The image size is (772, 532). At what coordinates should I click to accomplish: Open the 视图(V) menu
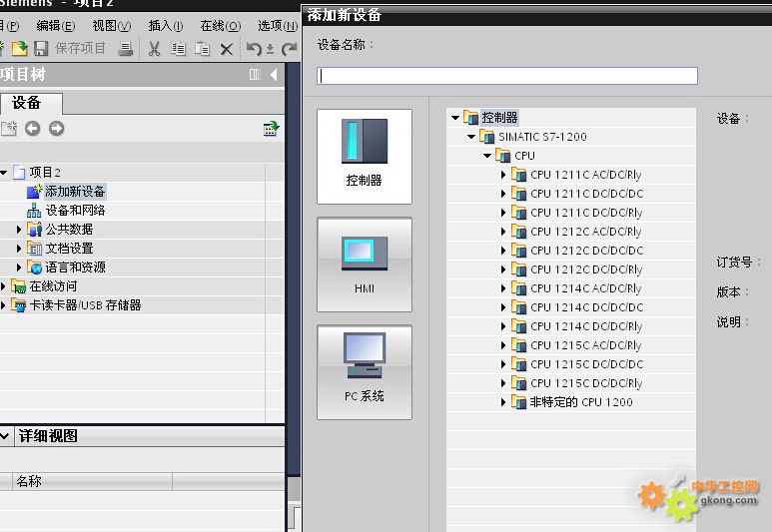click(x=112, y=26)
